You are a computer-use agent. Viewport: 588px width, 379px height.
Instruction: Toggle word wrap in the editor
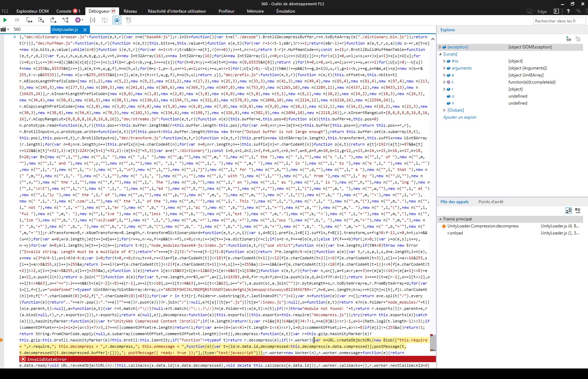point(105,20)
